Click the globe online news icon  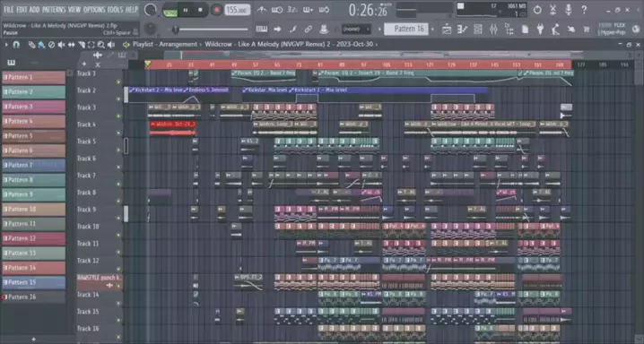pyautogui.click(x=636, y=29)
